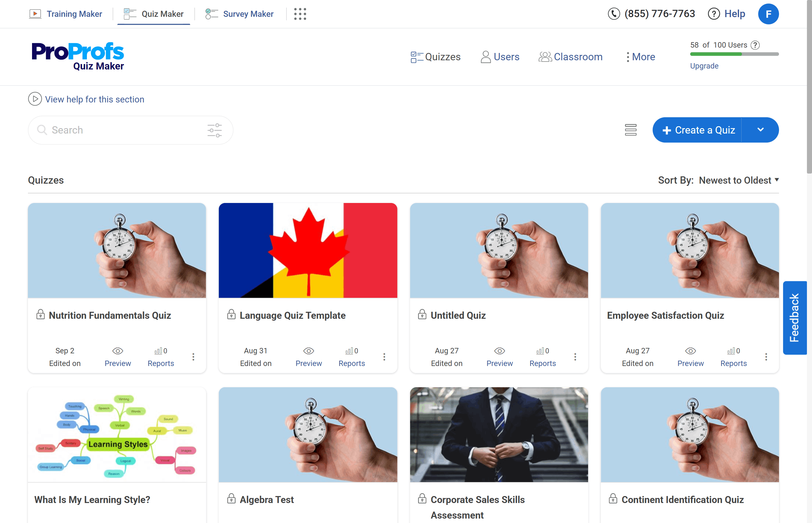The width and height of the screenshot is (812, 523).
Task: Expand the Create a Quiz dropdown arrow
Action: [x=760, y=130]
